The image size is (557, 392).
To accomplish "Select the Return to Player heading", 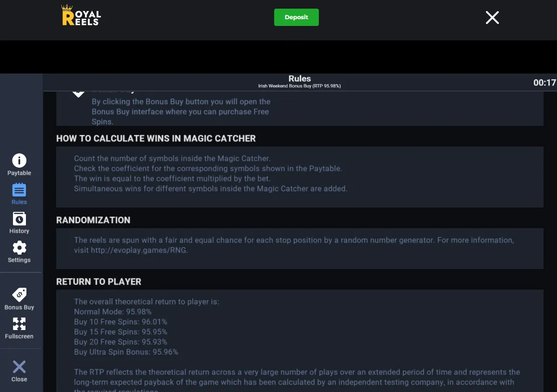I will (98, 282).
